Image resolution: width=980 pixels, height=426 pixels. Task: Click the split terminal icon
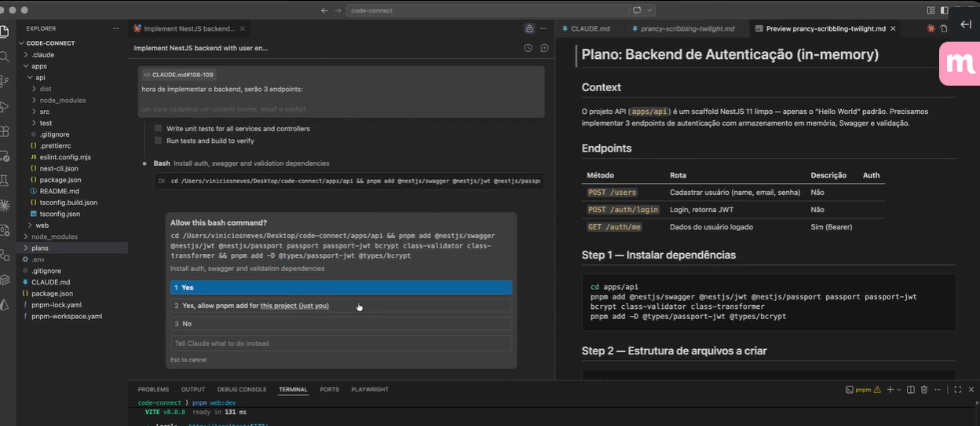click(x=910, y=389)
